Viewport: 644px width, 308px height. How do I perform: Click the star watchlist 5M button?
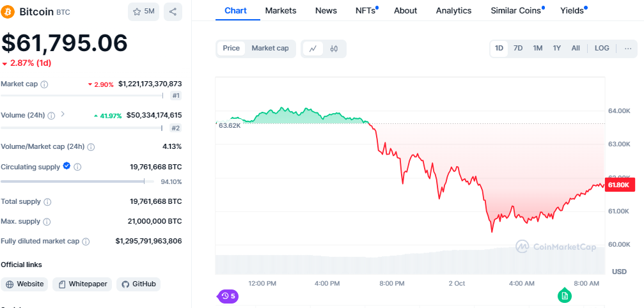[143, 12]
